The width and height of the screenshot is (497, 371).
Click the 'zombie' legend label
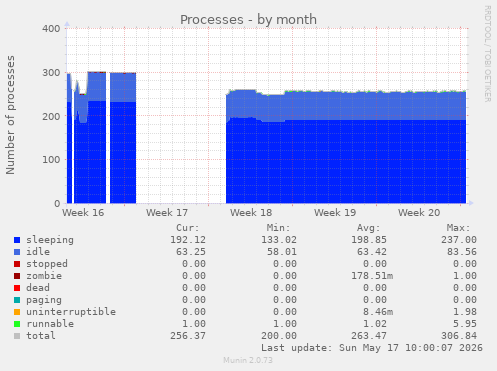click(44, 276)
